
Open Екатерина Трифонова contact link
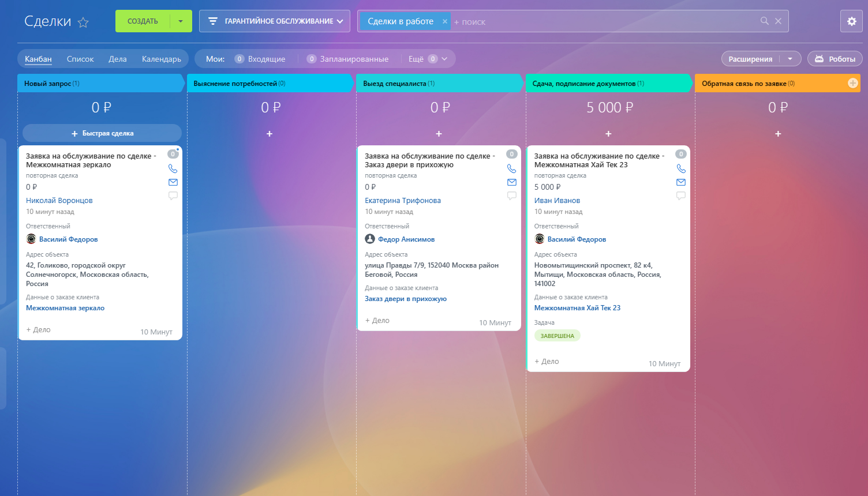403,201
